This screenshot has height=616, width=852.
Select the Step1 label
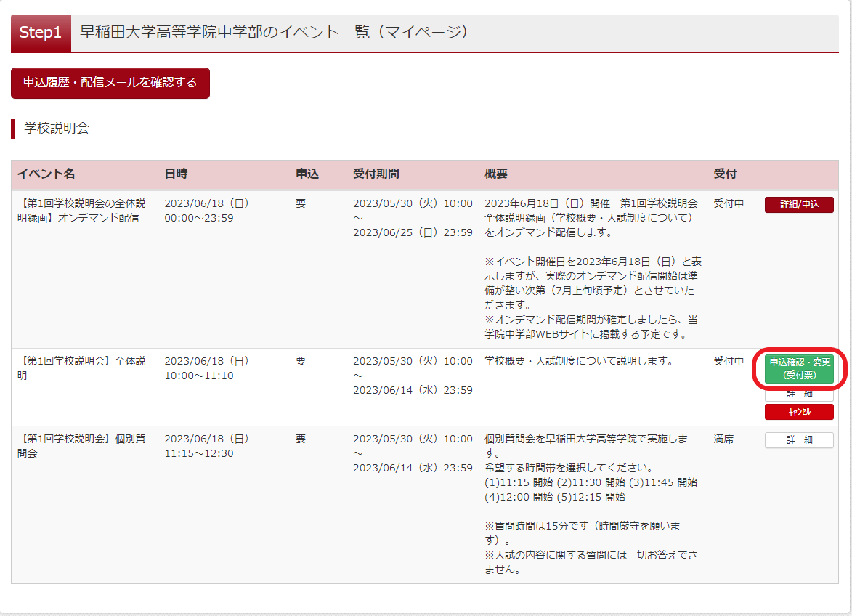(41, 33)
